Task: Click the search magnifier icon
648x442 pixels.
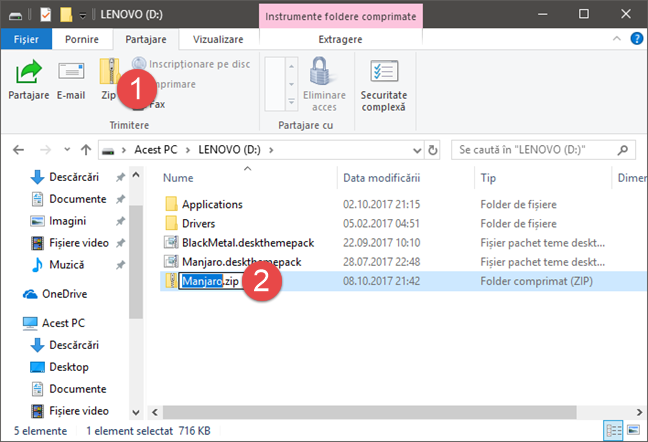Action: pos(623,150)
